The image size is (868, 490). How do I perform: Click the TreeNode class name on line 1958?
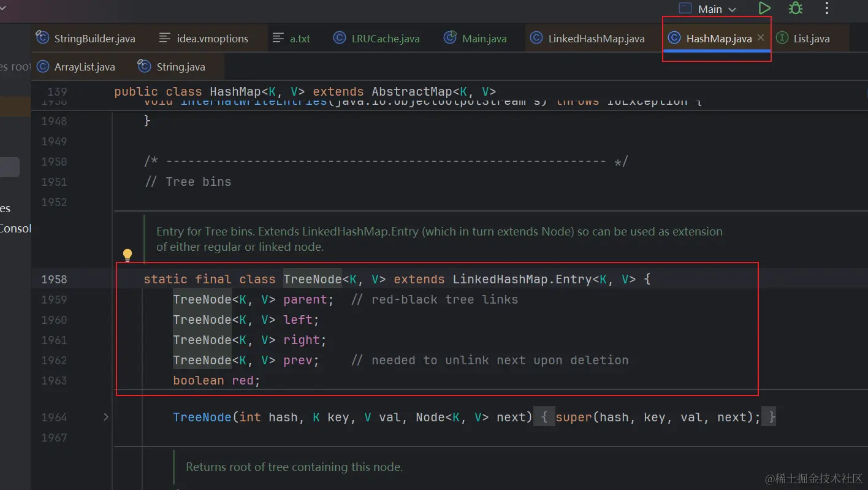(x=312, y=279)
